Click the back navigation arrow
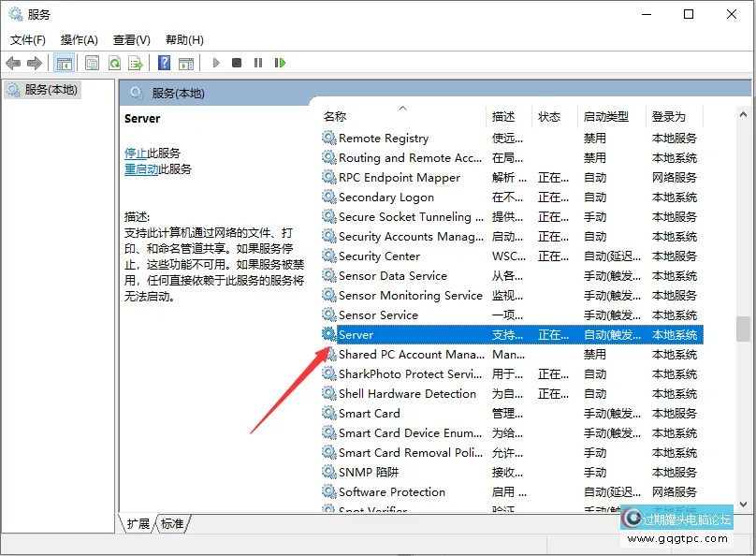 click(12, 63)
